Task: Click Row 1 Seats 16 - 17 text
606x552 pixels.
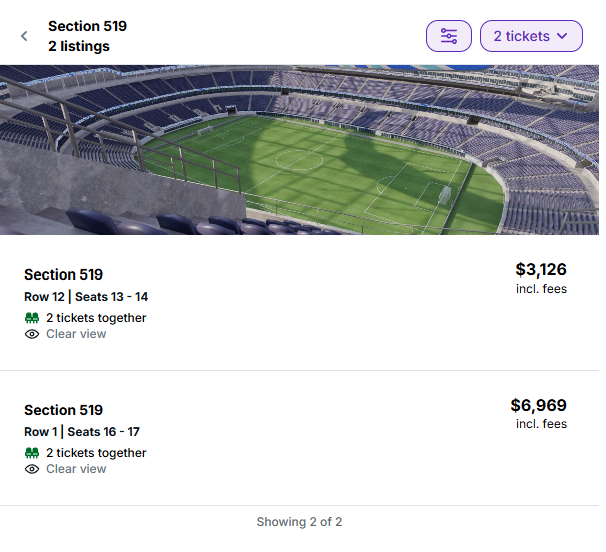Action: click(82, 432)
